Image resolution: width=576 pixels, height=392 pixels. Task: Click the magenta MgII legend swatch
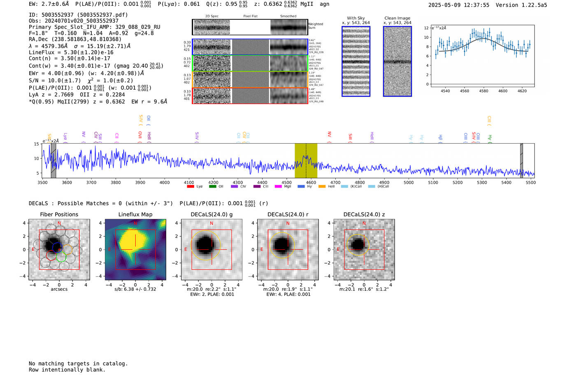[279, 186]
